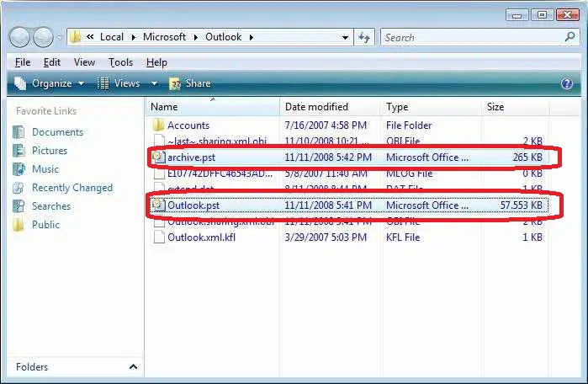Select the Outlook.pst file icon

point(159,205)
